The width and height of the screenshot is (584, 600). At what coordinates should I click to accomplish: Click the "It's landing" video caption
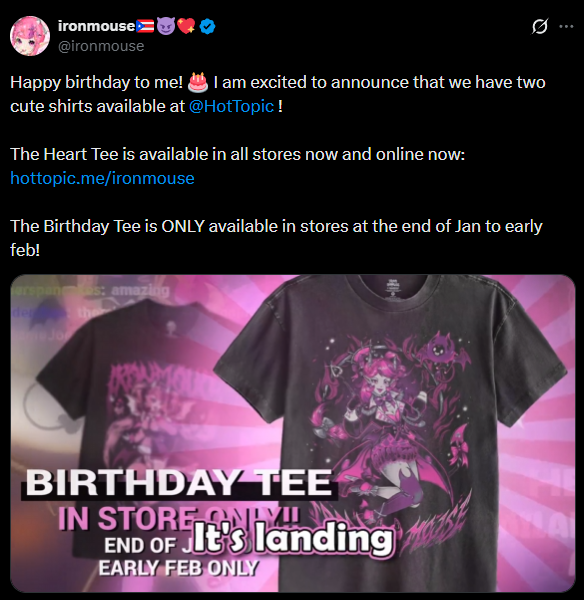tap(293, 538)
